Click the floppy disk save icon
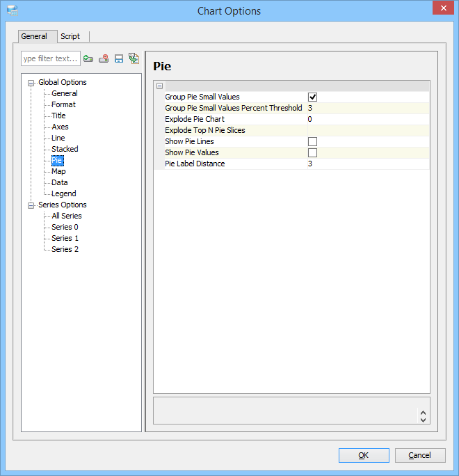The width and height of the screenshot is (459, 476). click(119, 58)
